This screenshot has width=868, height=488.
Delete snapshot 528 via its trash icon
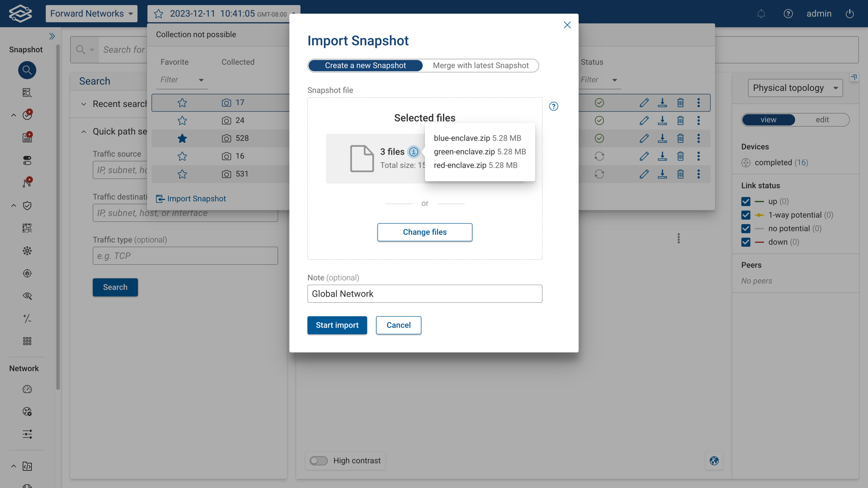pyautogui.click(x=681, y=138)
